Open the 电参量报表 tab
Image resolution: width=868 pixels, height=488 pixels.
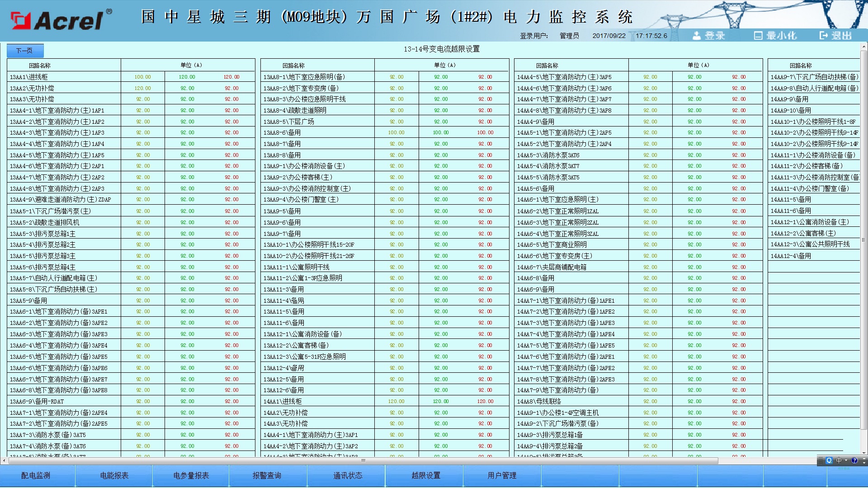click(191, 476)
